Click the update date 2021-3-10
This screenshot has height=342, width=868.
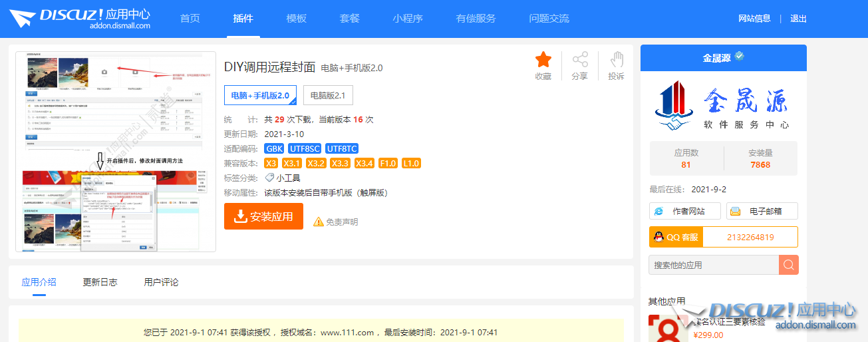tap(284, 134)
